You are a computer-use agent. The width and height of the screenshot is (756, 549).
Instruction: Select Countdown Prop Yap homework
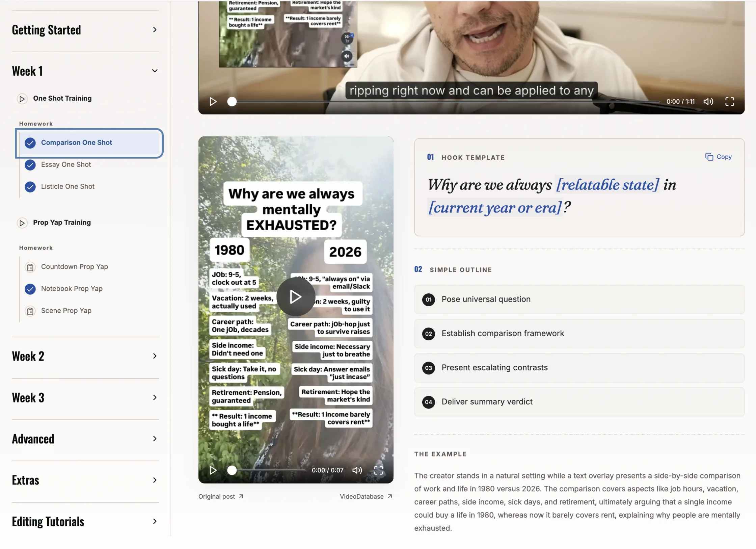click(x=74, y=267)
